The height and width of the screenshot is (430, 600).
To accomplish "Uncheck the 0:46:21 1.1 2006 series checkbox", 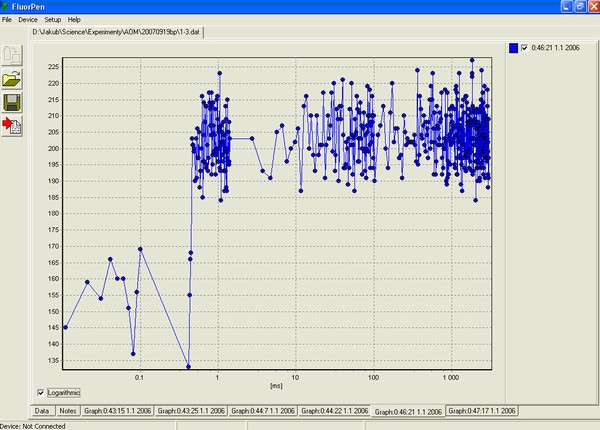I will pyautogui.click(x=524, y=48).
